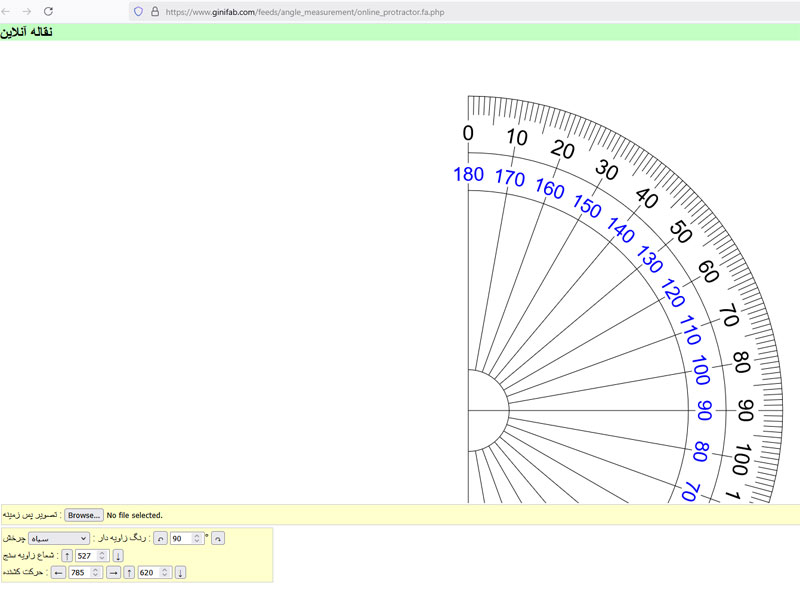This screenshot has width=800, height=589.
Task: Rotate protractor using button right of degree symbol
Action: click(218, 538)
